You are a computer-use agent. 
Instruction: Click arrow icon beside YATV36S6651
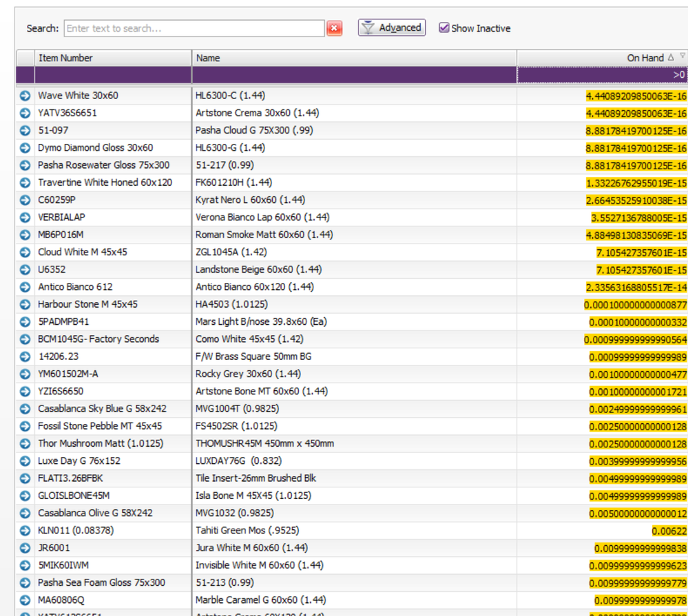(x=25, y=113)
